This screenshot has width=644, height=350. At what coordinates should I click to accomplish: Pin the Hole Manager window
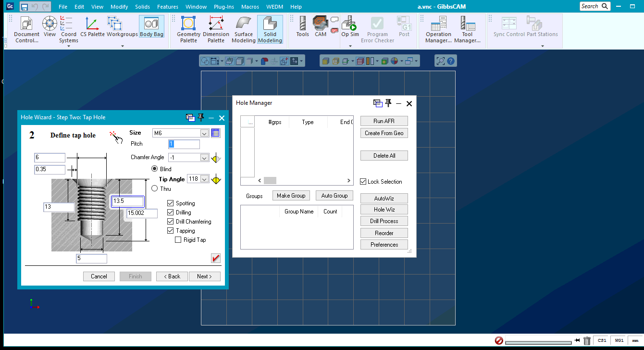click(388, 103)
